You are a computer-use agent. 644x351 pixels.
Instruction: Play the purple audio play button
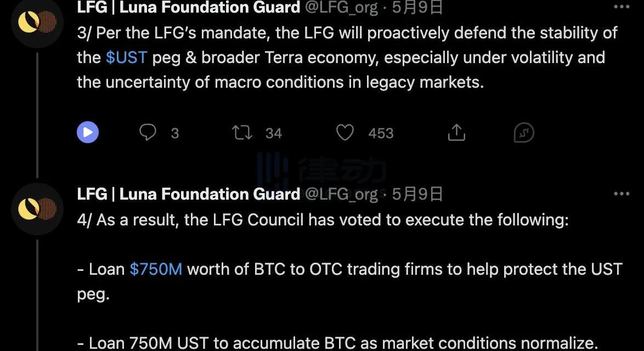point(88,132)
